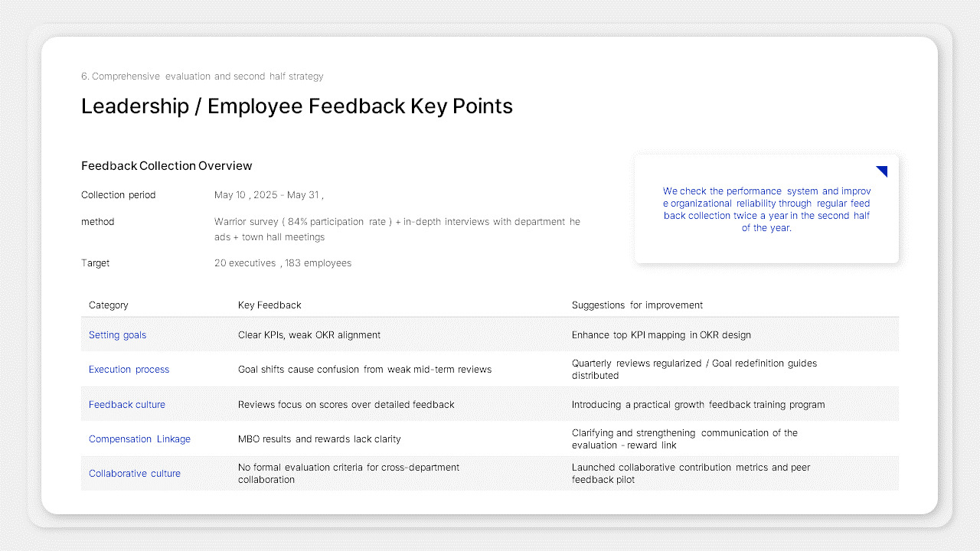The width and height of the screenshot is (980, 551).
Task: Select the Quarterly reviews regularized suggestion cell
Action: 694,369
